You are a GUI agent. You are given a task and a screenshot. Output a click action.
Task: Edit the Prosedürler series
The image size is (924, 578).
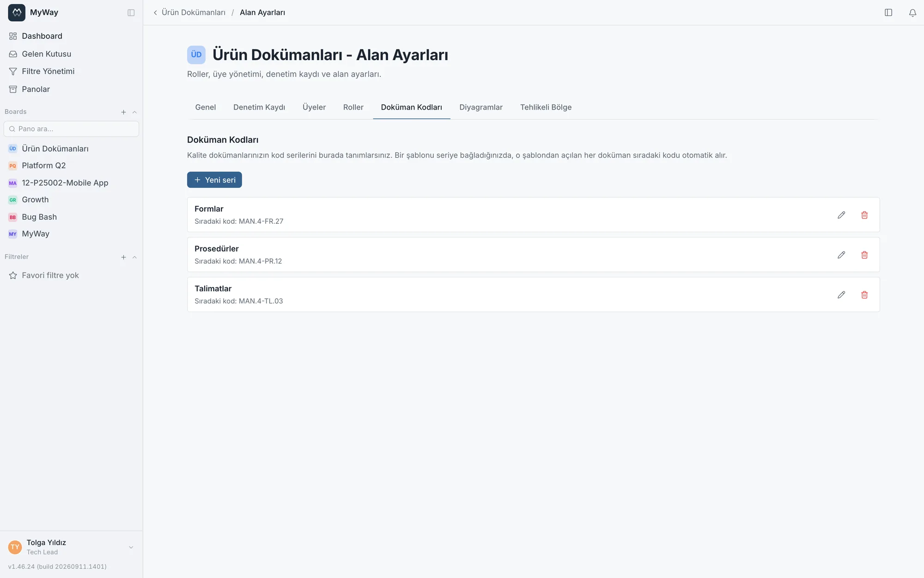point(841,255)
